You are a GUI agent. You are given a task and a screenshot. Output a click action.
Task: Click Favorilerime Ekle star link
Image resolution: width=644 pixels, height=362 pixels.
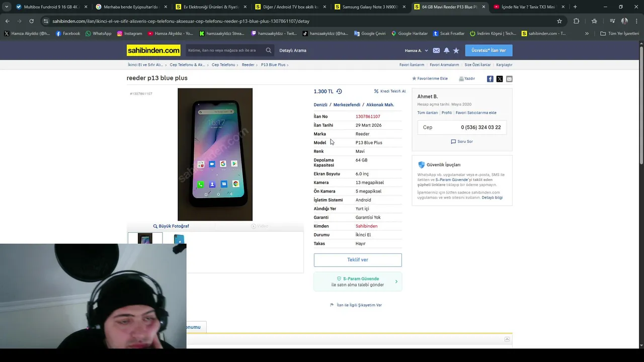click(430, 78)
